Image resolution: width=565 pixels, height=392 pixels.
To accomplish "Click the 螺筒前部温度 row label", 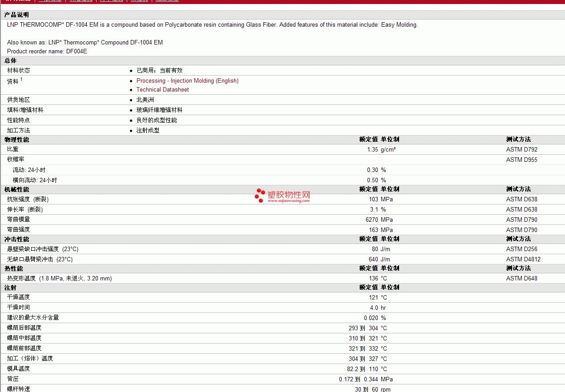I will (x=24, y=348).
